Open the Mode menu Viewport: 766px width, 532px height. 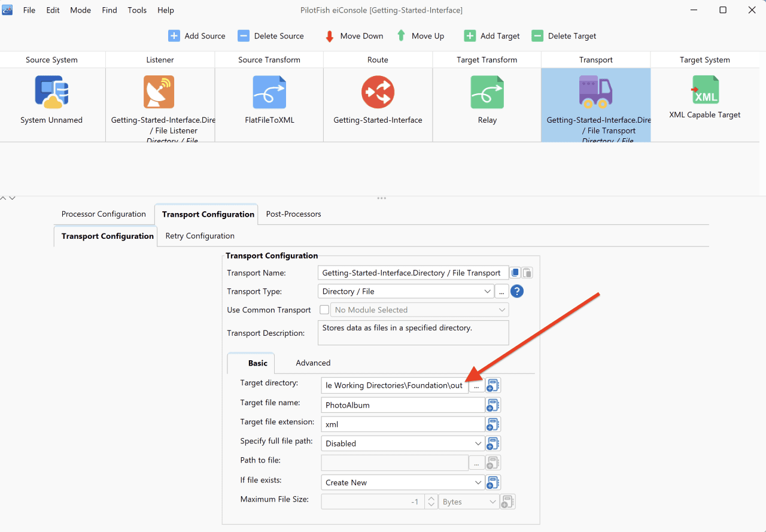click(81, 10)
